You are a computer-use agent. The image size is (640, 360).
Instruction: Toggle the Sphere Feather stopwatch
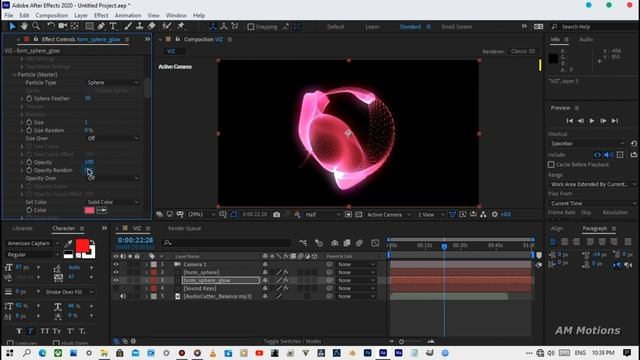29,98
